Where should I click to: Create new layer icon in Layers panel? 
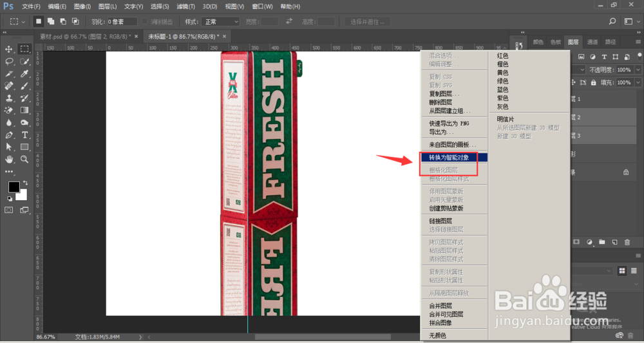pyautogui.click(x=615, y=242)
